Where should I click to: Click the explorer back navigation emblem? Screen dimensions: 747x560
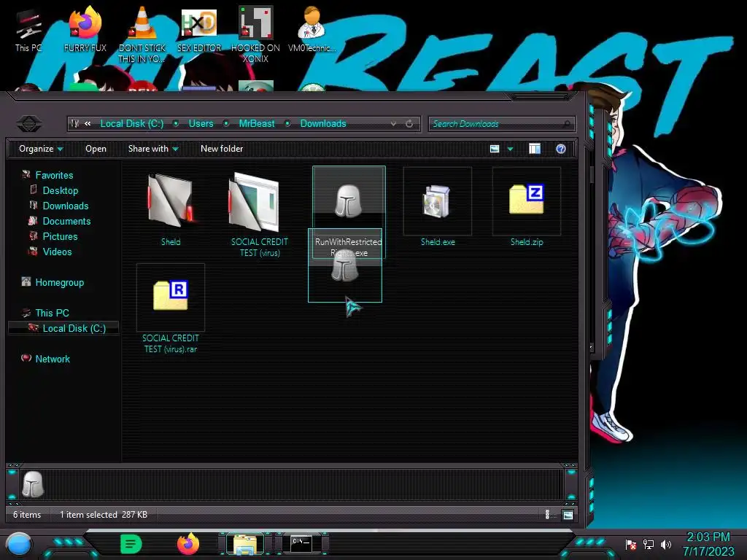click(x=29, y=124)
